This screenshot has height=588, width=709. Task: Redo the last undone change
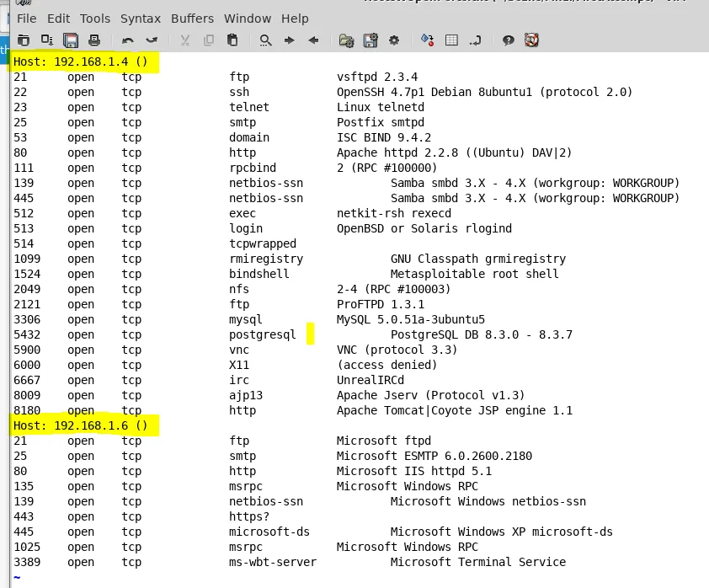click(152, 40)
